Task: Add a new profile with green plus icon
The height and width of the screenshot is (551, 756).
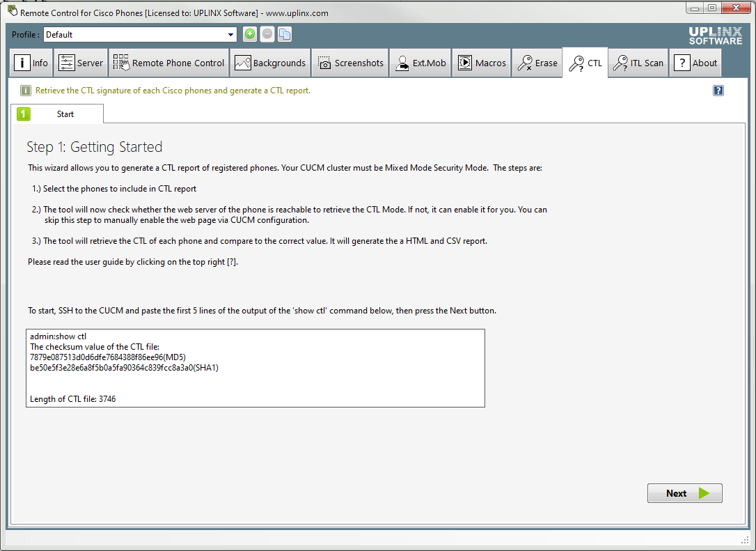Action: pos(250,34)
